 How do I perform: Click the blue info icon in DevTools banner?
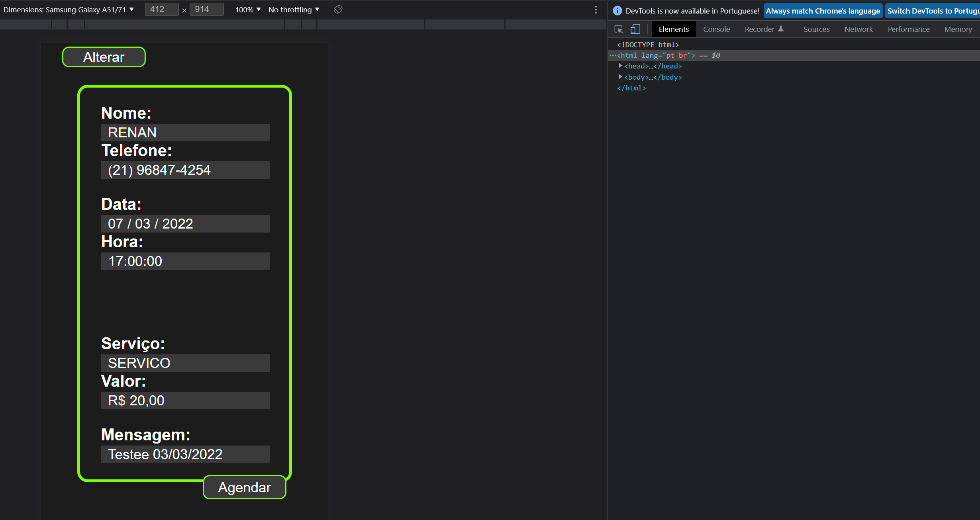pyautogui.click(x=617, y=10)
